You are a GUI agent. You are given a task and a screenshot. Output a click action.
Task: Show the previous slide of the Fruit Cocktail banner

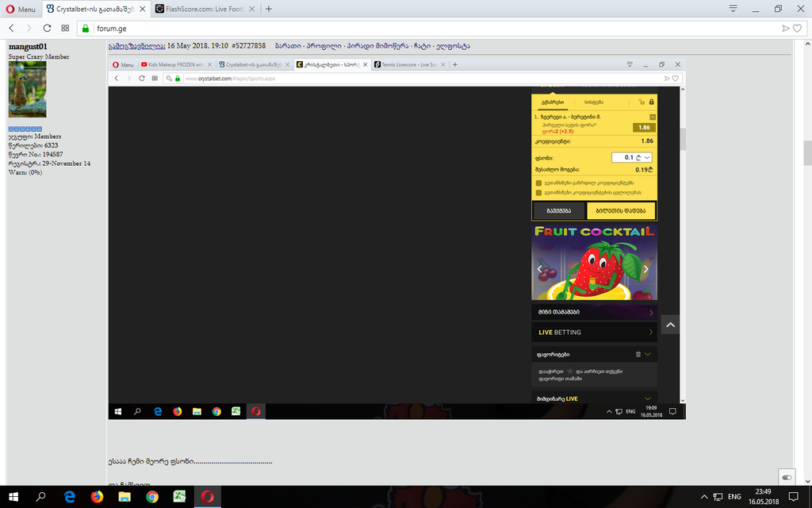539,269
